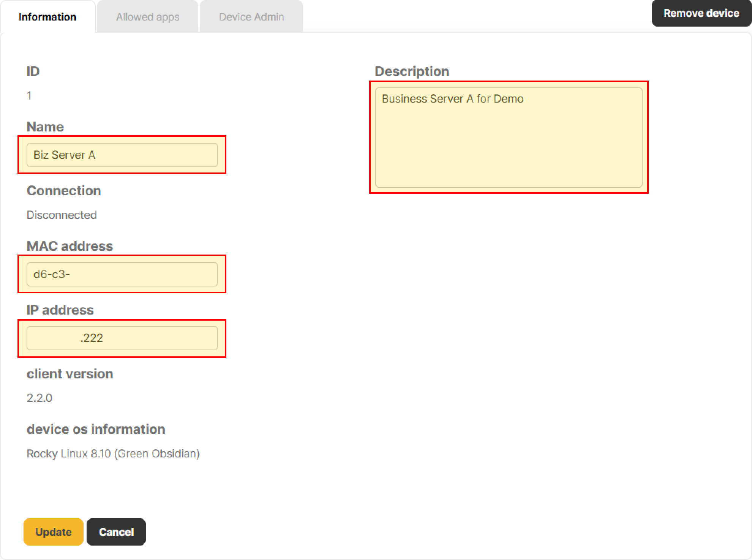This screenshot has width=752, height=560.
Task: Click the Name field with Biz Server A
Action: pos(122,155)
